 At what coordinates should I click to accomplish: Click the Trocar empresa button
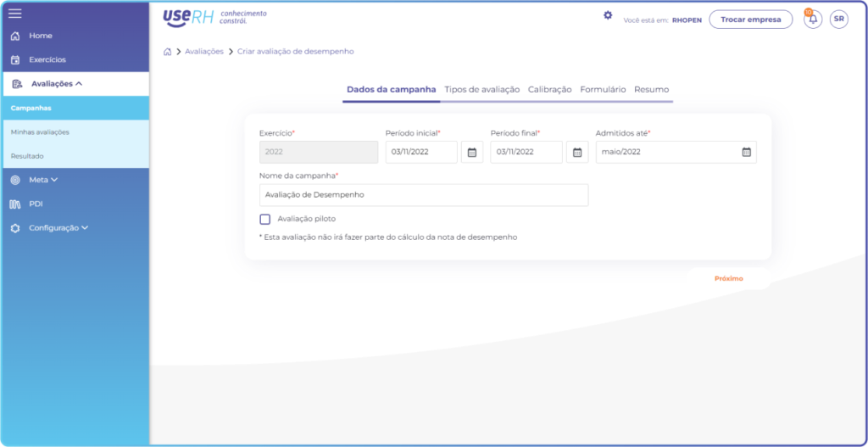tap(751, 20)
